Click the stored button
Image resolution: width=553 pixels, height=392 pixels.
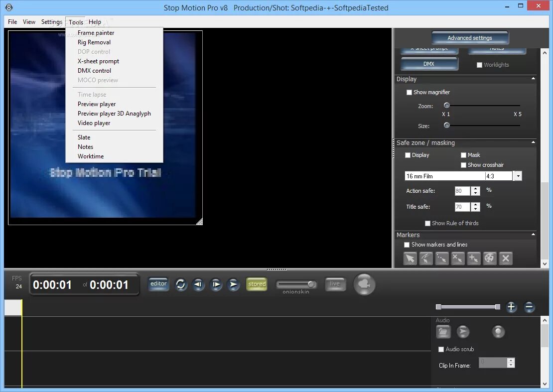(x=257, y=284)
